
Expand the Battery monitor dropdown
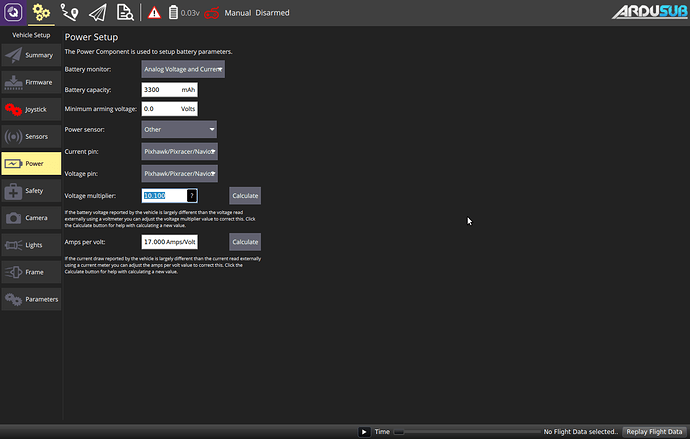click(x=183, y=69)
